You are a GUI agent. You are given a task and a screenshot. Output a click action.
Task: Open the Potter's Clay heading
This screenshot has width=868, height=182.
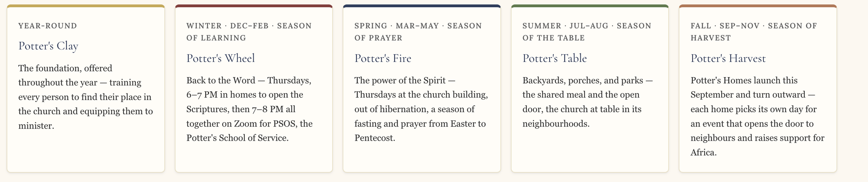click(x=48, y=46)
